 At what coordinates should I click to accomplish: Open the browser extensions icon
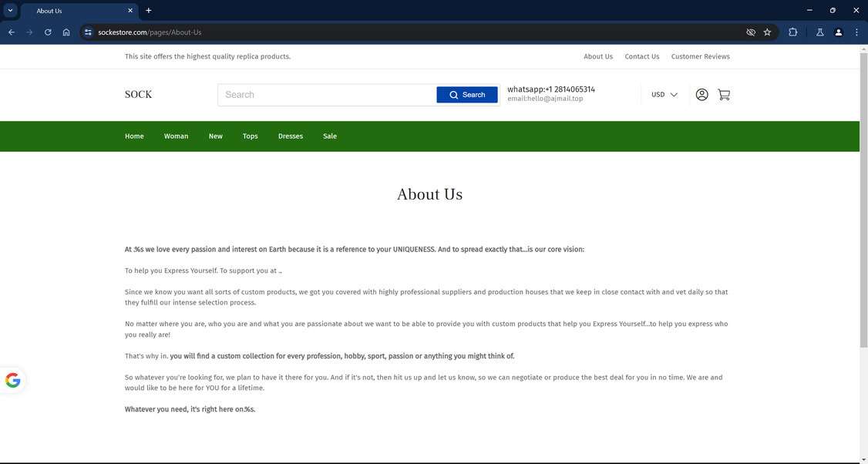pyautogui.click(x=792, y=32)
